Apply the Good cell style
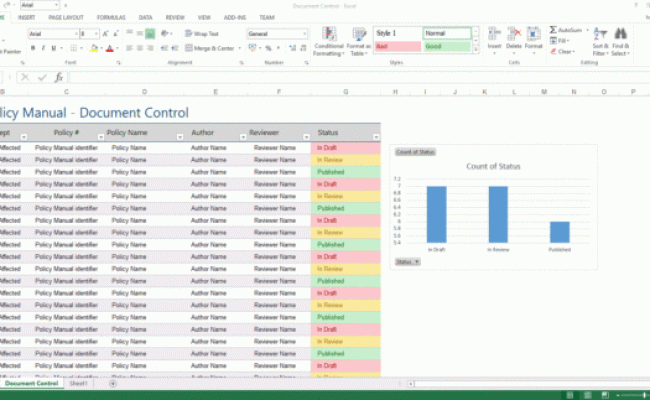Screen dimensions: 650x400 (x=447, y=46)
